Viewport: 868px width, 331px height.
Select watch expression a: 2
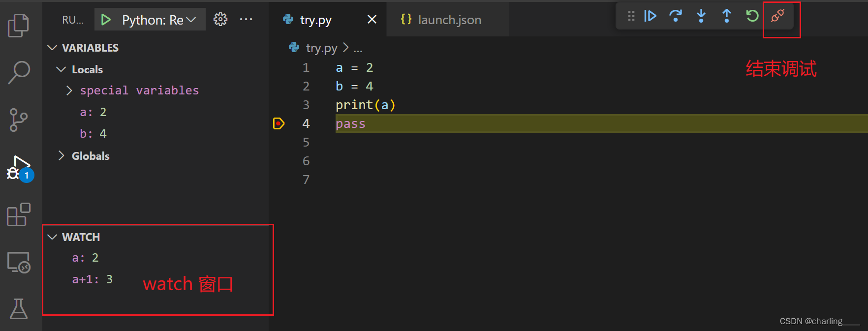pyautogui.click(x=85, y=258)
